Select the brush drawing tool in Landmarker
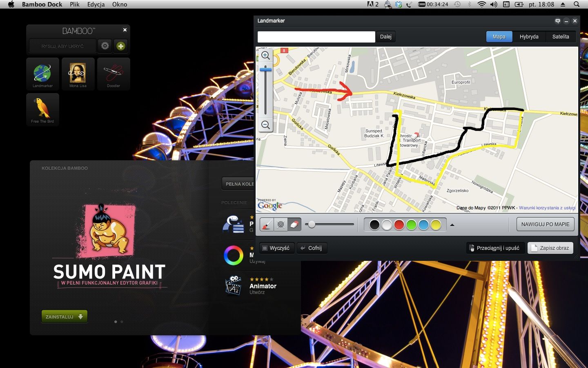Screen dimensions: 588x368 tap(267, 224)
